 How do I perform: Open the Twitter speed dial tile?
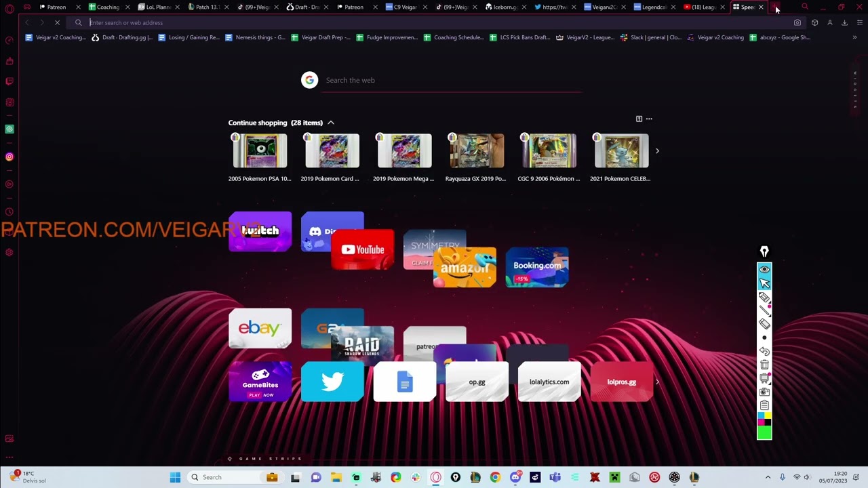pos(332,382)
